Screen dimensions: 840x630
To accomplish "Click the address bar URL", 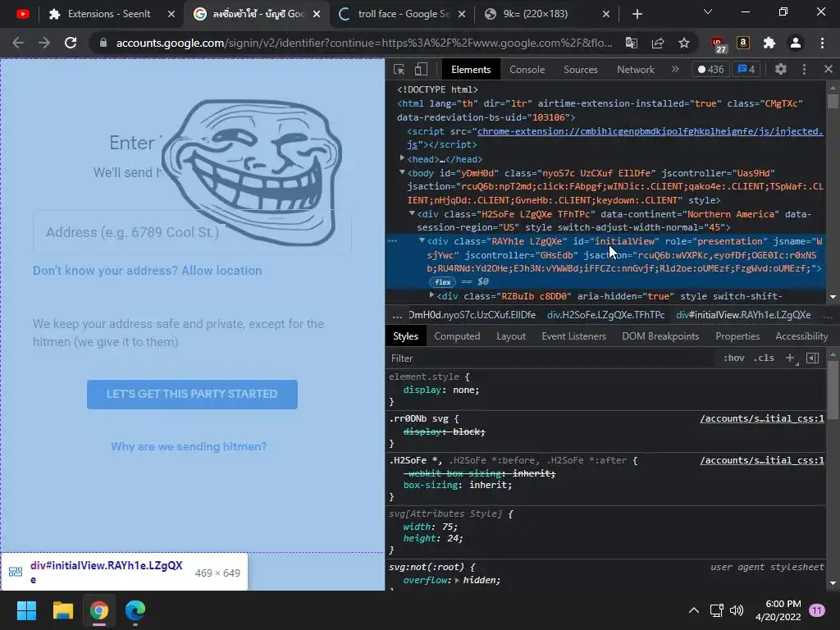I will (x=364, y=43).
